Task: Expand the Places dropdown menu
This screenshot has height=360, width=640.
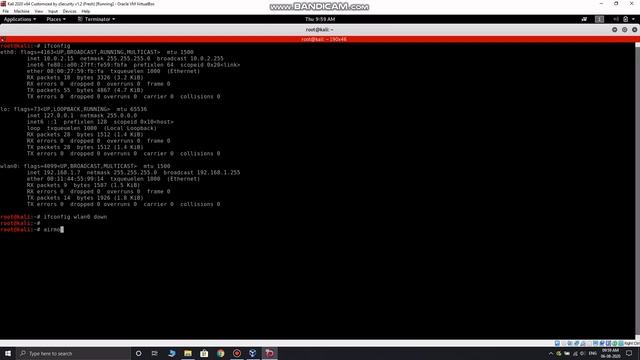Action: pos(56,19)
